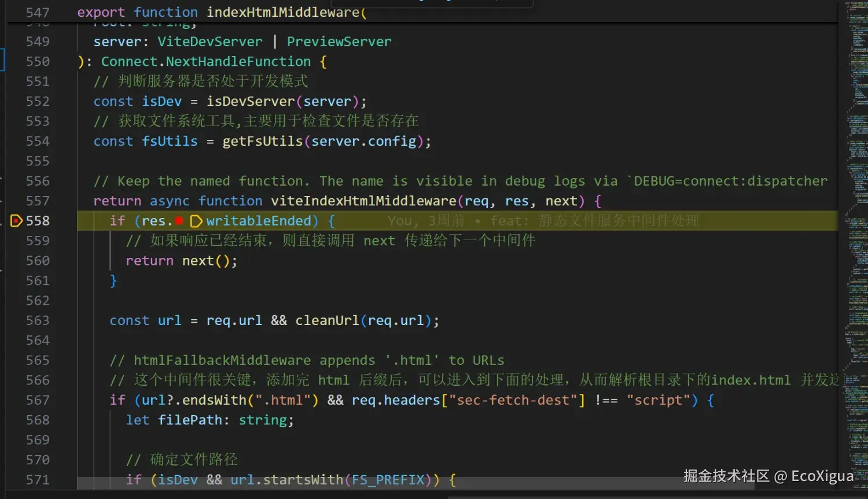Click the filePath variable declaration
The image size is (868, 499).
click(190, 420)
